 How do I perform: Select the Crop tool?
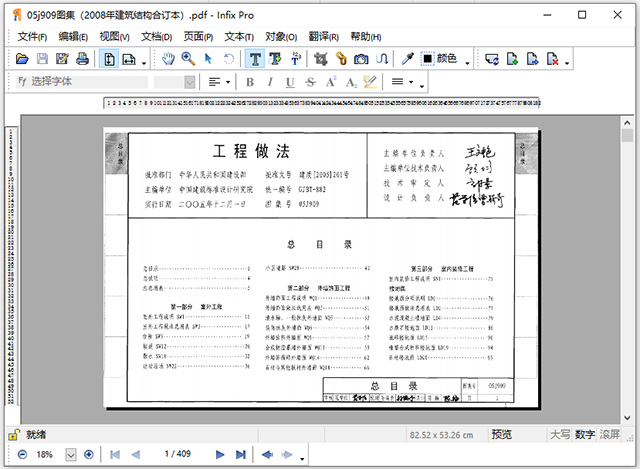tap(320, 59)
